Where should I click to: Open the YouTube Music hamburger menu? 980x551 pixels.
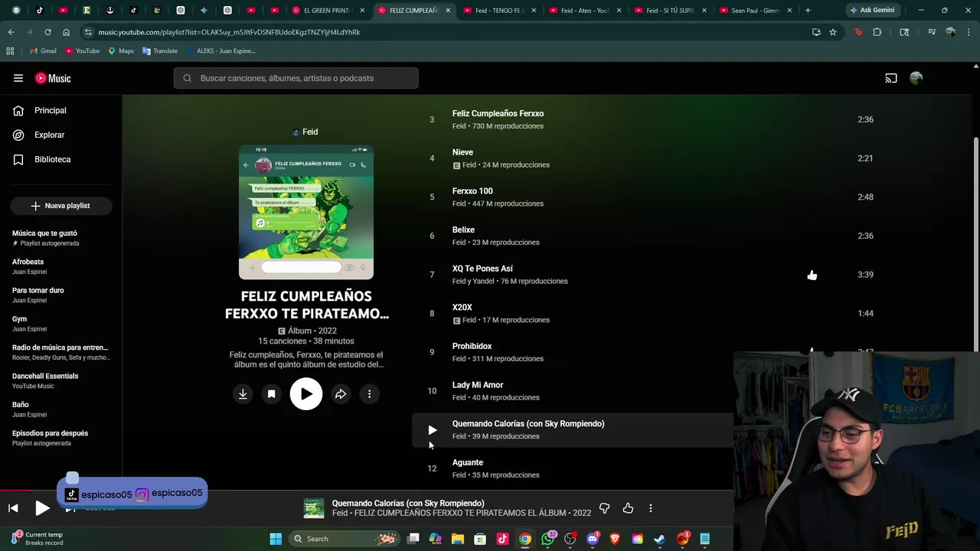(x=18, y=78)
